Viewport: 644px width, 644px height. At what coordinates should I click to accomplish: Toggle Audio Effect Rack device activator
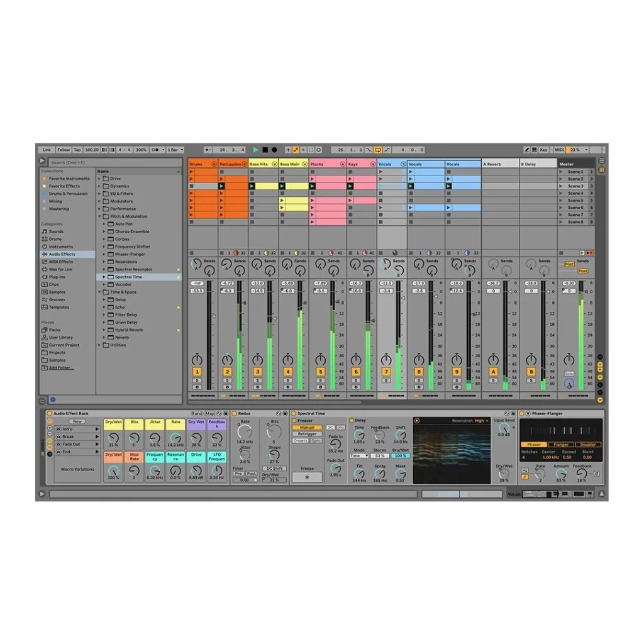tap(49, 414)
